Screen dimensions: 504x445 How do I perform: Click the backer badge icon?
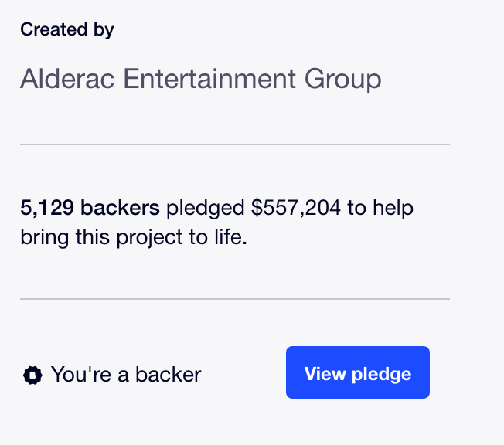point(32,375)
